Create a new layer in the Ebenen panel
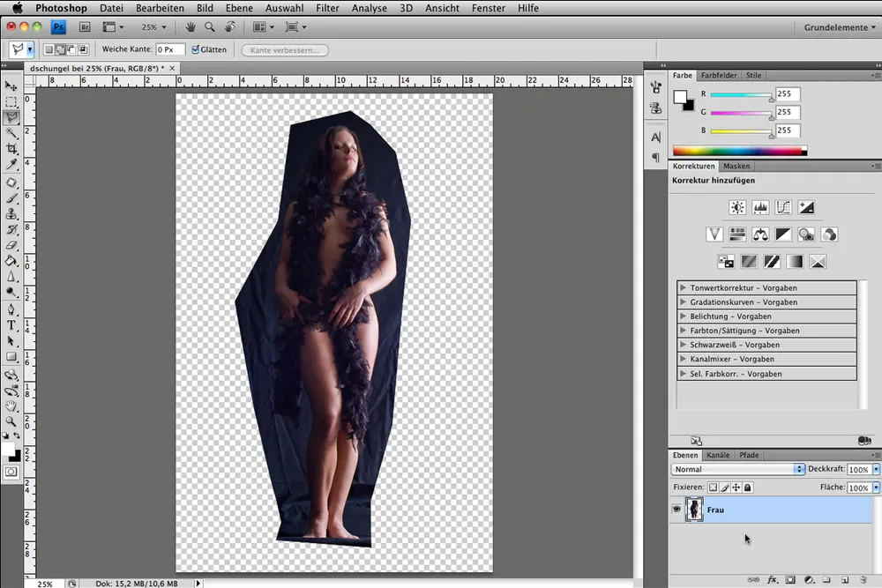 point(847,580)
